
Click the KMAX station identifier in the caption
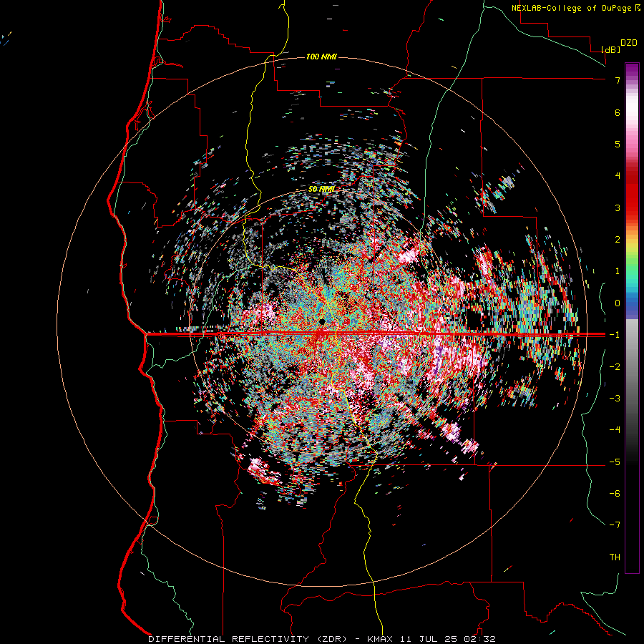tap(381, 639)
